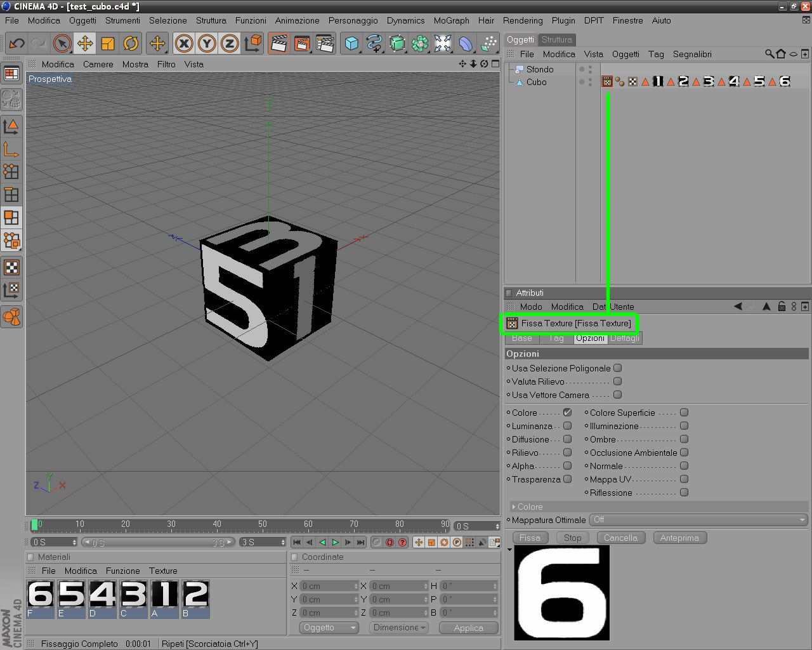Enable Occlusione Ambientale checkbox

click(684, 453)
